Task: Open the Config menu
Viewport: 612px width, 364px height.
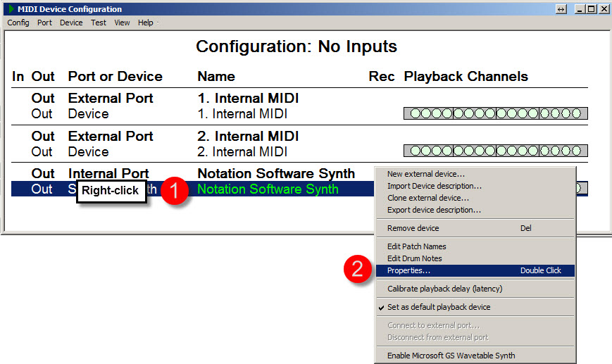Action: pos(18,23)
